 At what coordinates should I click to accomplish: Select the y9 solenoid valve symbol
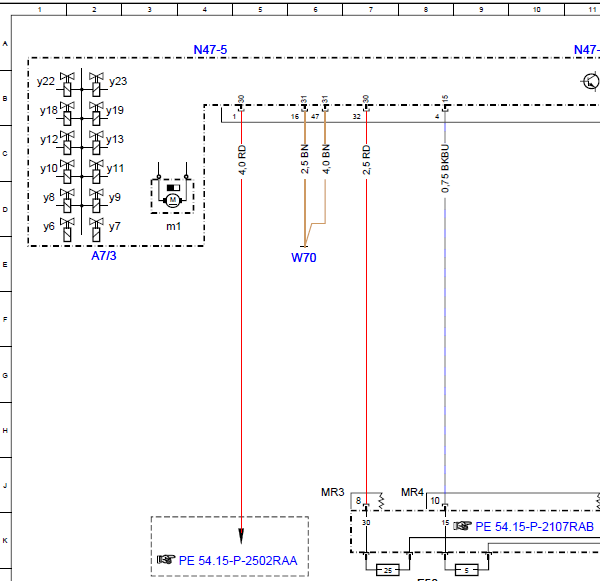coord(96,201)
